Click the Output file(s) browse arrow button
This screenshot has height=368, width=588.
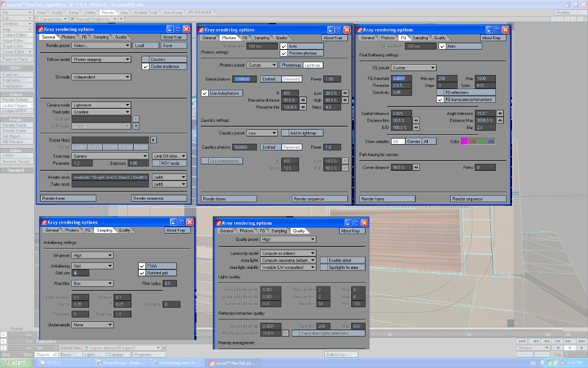coord(153,140)
